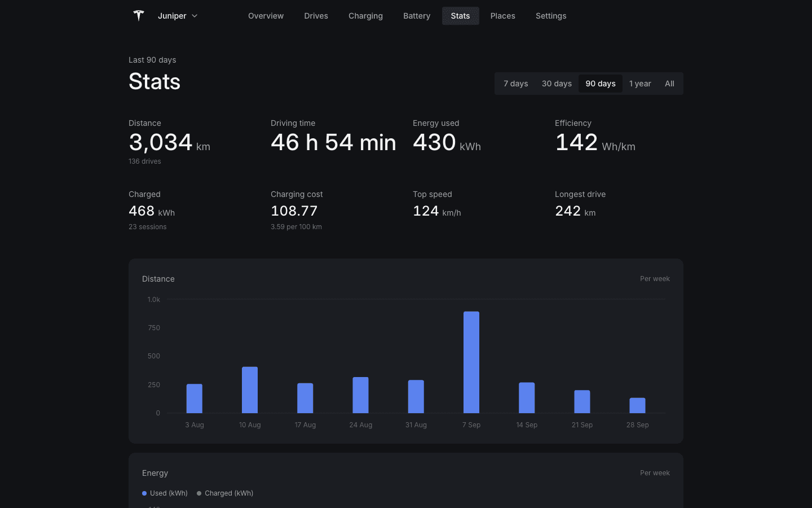Open the Drives tab
812x508 pixels.
[316, 16]
